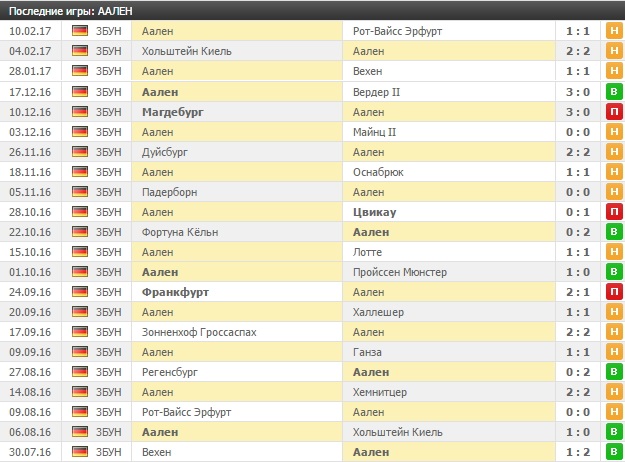Click the green win badge for Вердер II match

[x=614, y=92]
